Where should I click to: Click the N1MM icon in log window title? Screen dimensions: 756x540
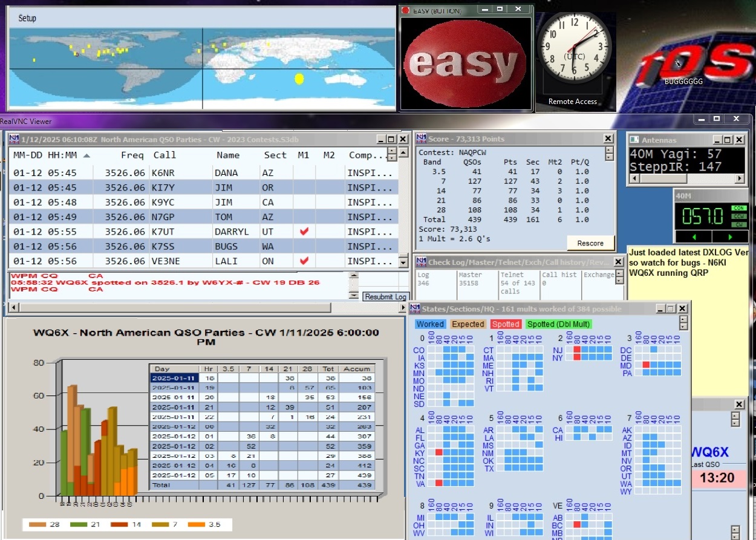coord(13,139)
